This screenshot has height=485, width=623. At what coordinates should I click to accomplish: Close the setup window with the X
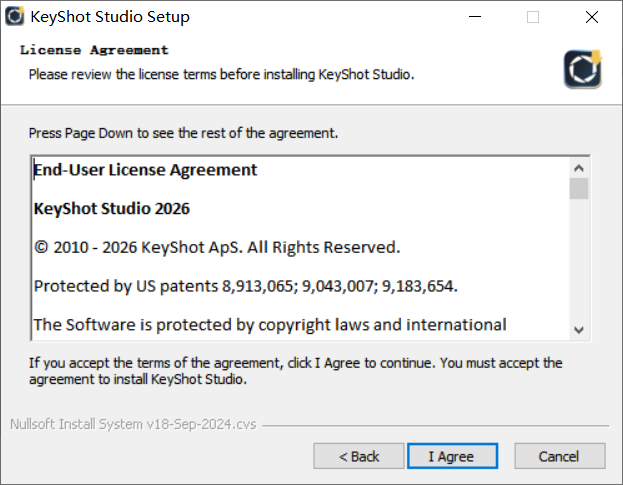tap(592, 17)
